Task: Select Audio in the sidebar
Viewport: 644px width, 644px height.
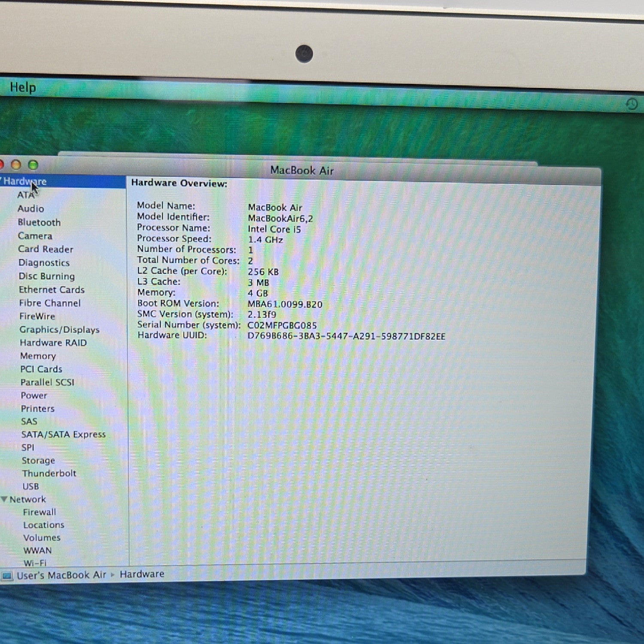Action: tap(31, 209)
